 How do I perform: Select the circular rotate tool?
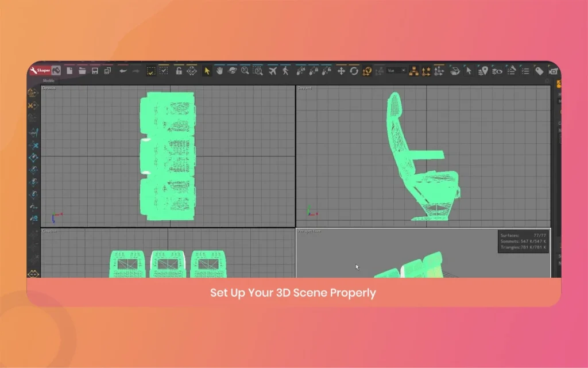pos(354,71)
